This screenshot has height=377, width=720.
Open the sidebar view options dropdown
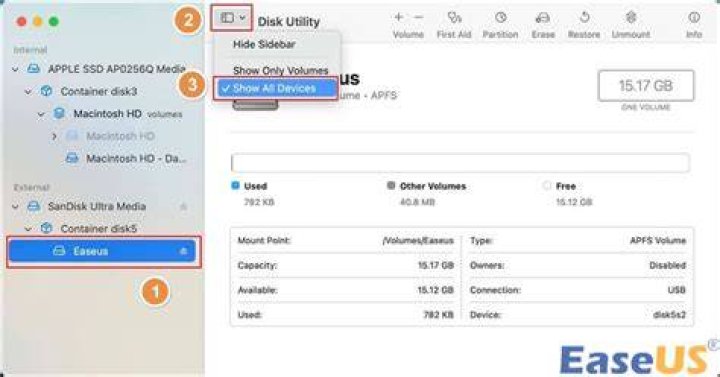tap(232, 18)
